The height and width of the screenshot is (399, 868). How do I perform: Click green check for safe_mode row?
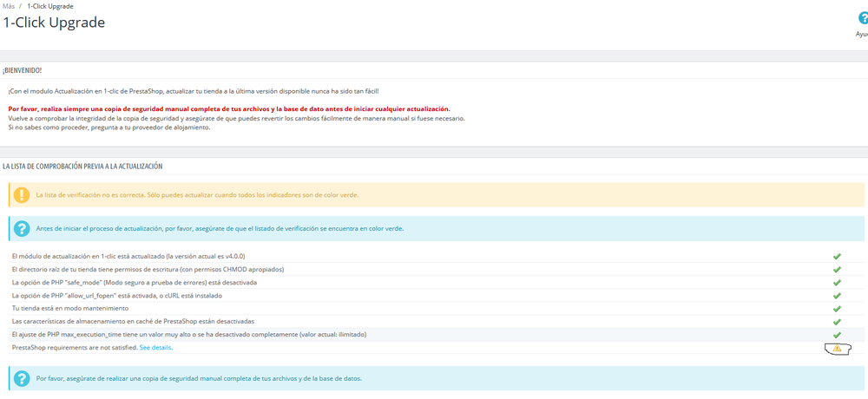pyautogui.click(x=837, y=283)
